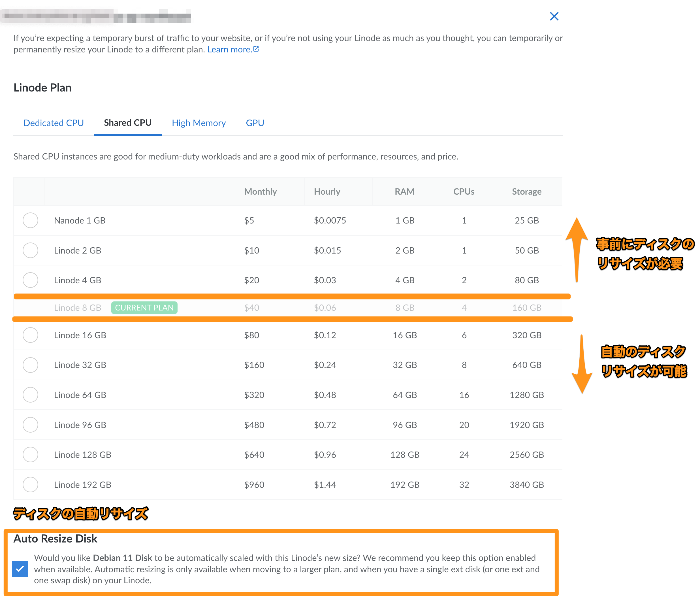The height and width of the screenshot is (600, 700).
Task: Switch to the Dedicated CPU tab
Action: pos(54,123)
